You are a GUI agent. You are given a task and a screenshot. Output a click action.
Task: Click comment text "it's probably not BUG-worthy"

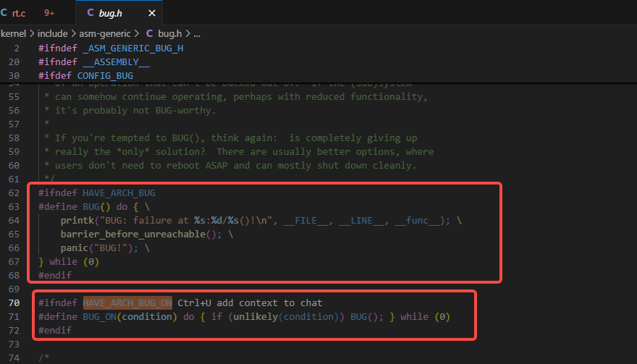click(135, 111)
